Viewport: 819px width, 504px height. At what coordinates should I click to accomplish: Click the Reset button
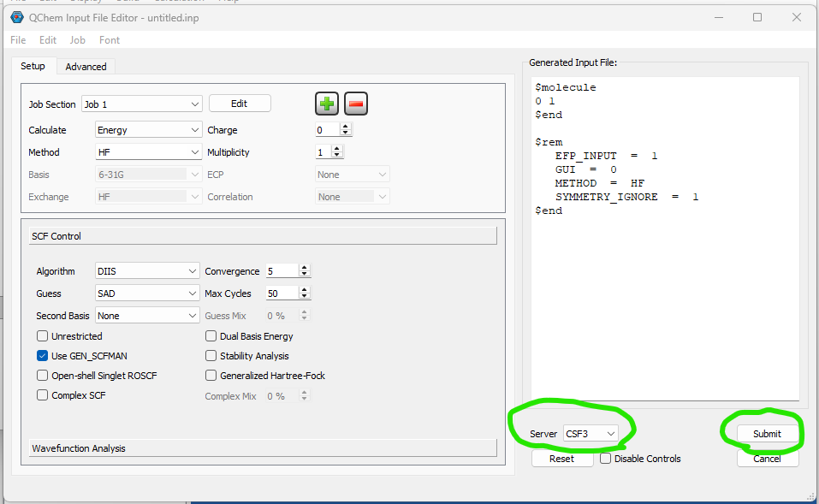(561, 459)
